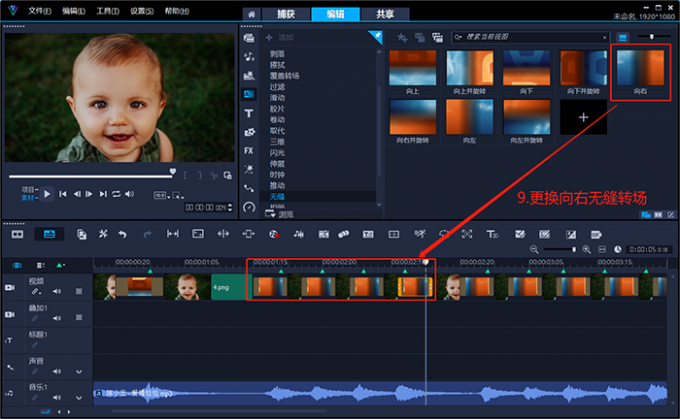Toggle show all visible tracks icon
680x419 pixels.
coord(17,265)
